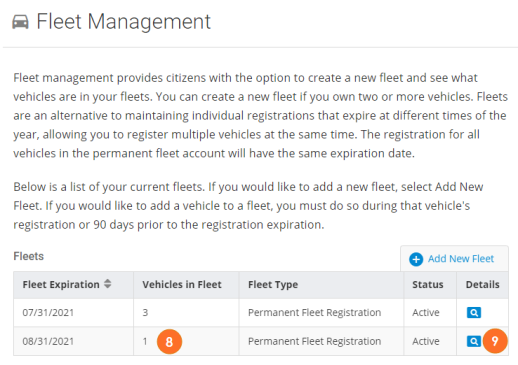This screenshot has height=365, width=518.
Task: Click the Fleet Management page heading
Action: pyautogui.click(x=123, y=22)
